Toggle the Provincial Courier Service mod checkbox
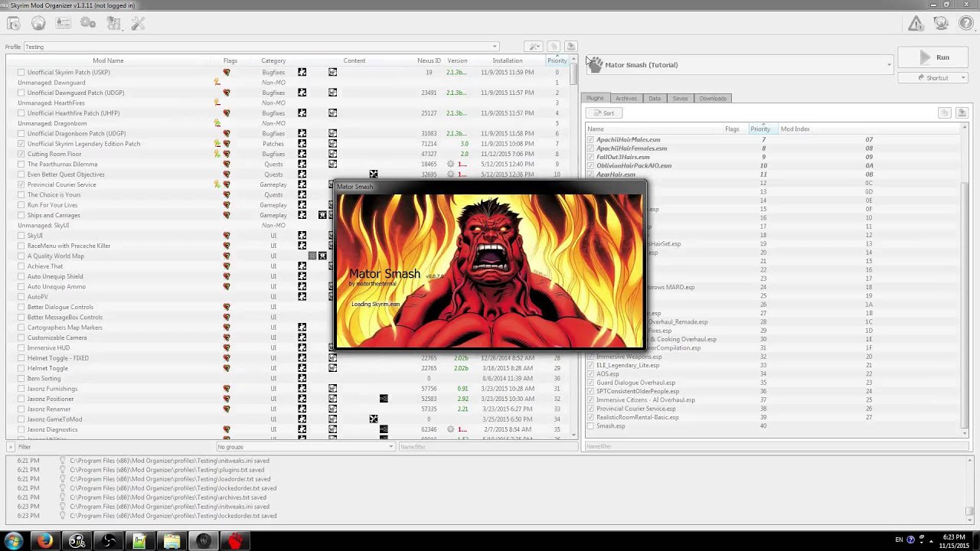980x551 pixels. (x=21, y=184)
